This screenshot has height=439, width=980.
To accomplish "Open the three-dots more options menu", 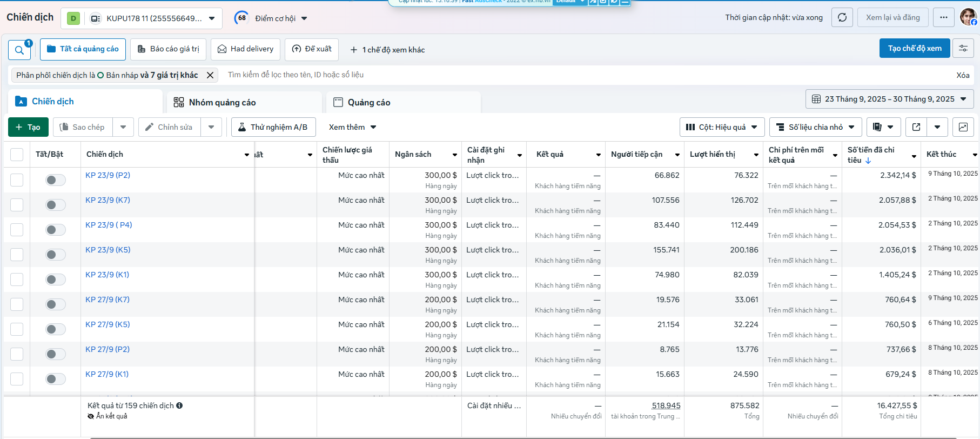I will [x=943, y=17].
